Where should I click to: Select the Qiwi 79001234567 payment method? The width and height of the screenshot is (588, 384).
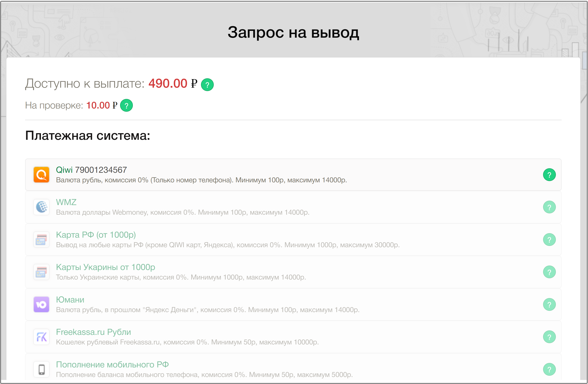coord(293,175)
